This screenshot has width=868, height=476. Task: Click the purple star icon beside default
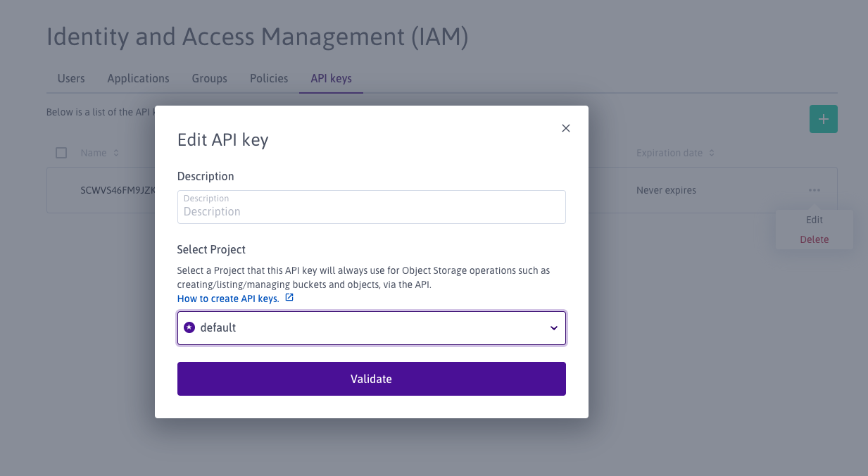(189, 327)
